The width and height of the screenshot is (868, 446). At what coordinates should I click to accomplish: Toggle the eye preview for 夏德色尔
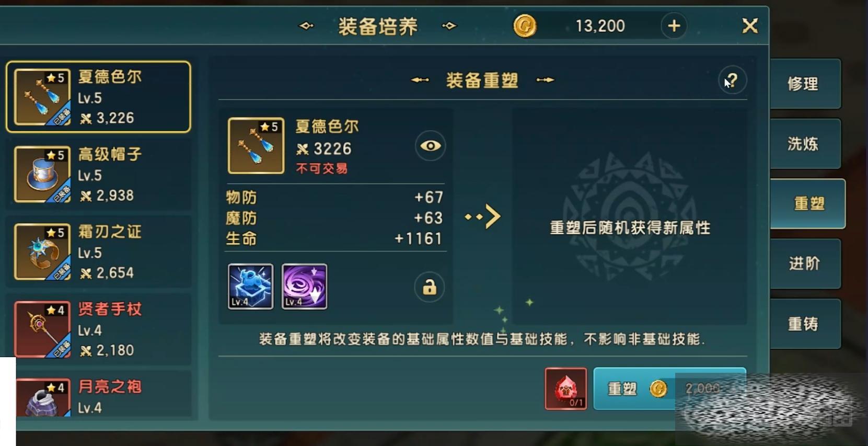point(430,146)
